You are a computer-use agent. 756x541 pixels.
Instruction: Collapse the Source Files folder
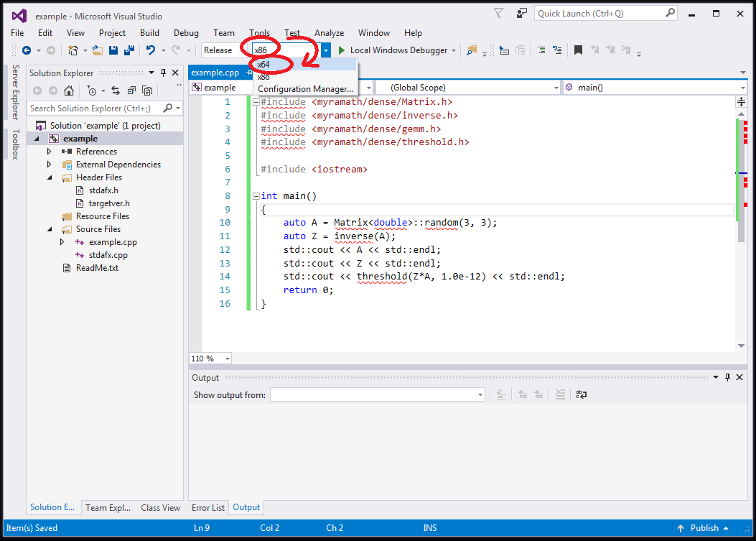click(x=49, y=229)
